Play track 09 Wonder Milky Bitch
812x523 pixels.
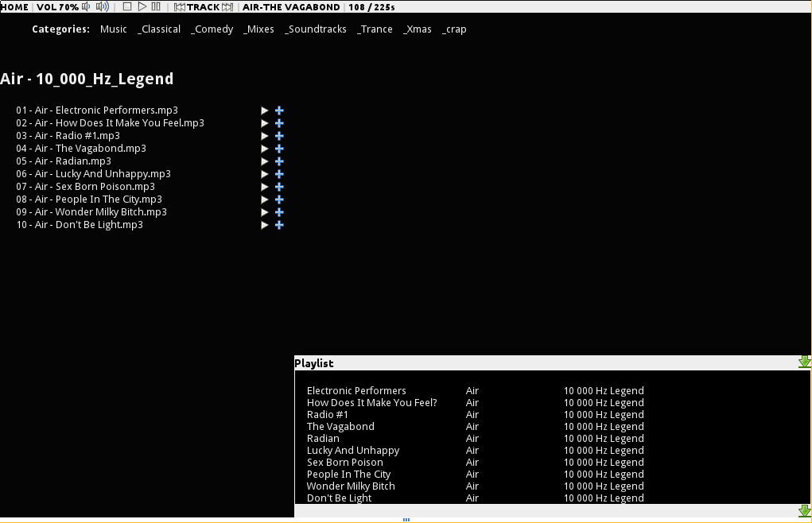tap(265, 212)
